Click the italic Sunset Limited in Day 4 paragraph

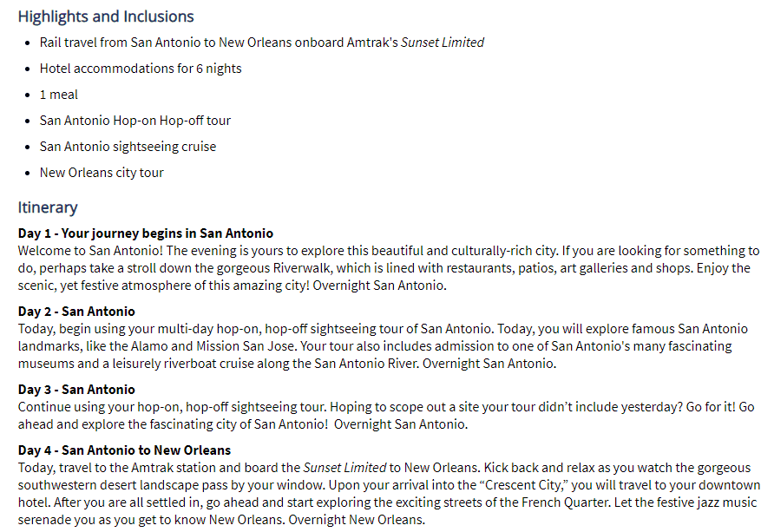pos(344,468)
